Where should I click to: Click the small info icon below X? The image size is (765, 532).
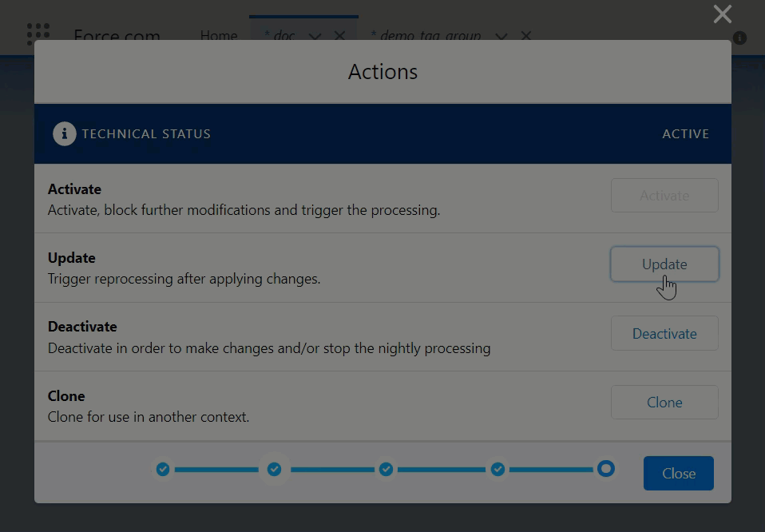click(739, 38)
